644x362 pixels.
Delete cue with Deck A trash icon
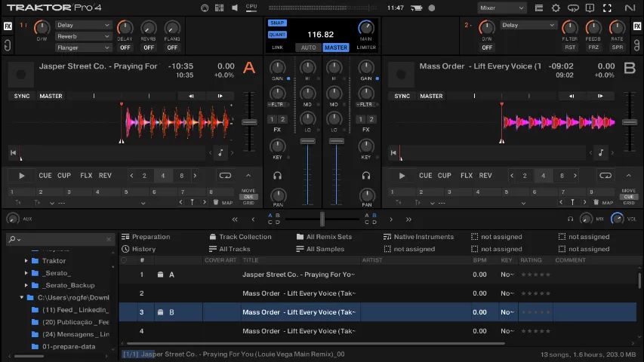216,202
